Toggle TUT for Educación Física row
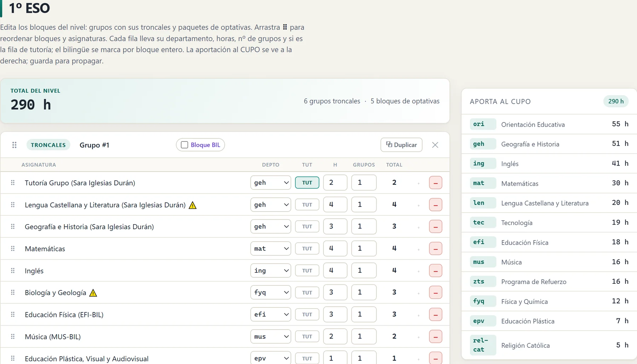The image size is (637, 364). 307,315
